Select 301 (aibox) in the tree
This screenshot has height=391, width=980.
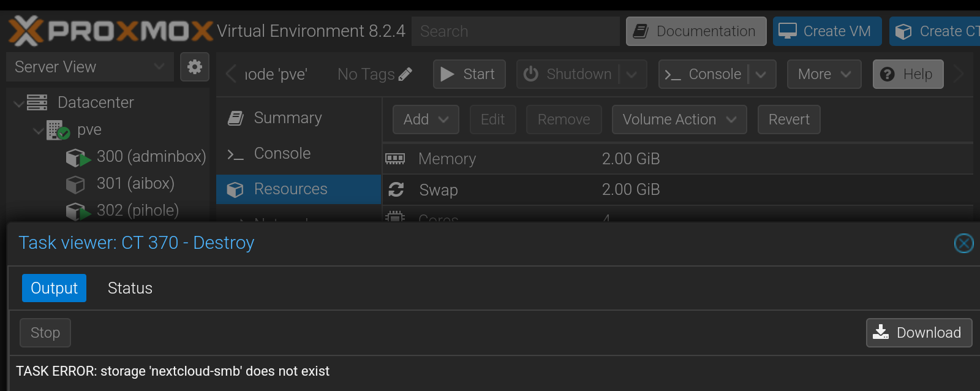pos(135,184)
